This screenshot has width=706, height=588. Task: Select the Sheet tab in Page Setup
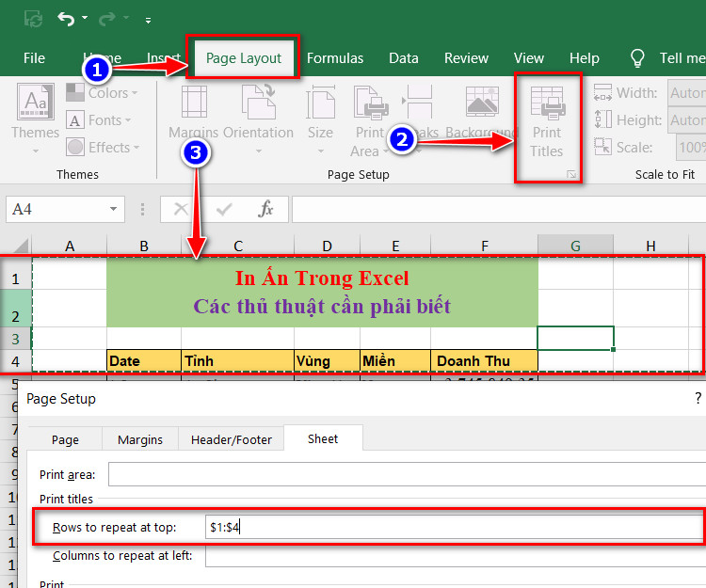click(323, 438)
